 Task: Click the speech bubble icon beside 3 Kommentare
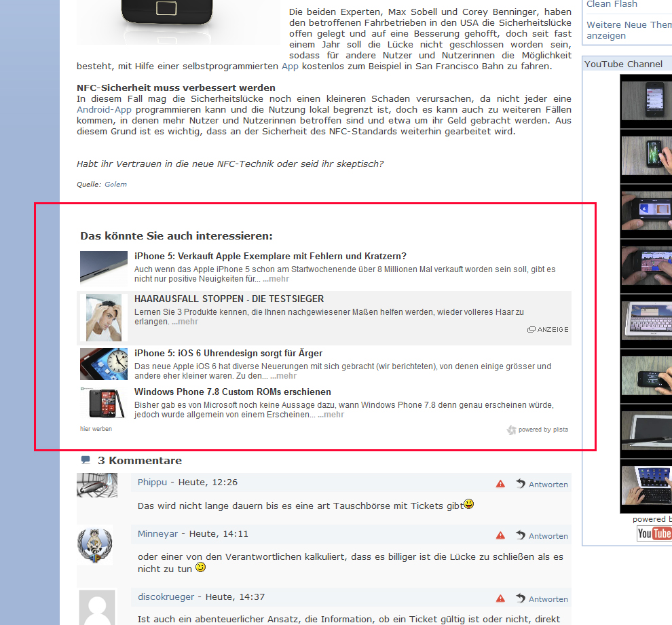pos(86,460)
